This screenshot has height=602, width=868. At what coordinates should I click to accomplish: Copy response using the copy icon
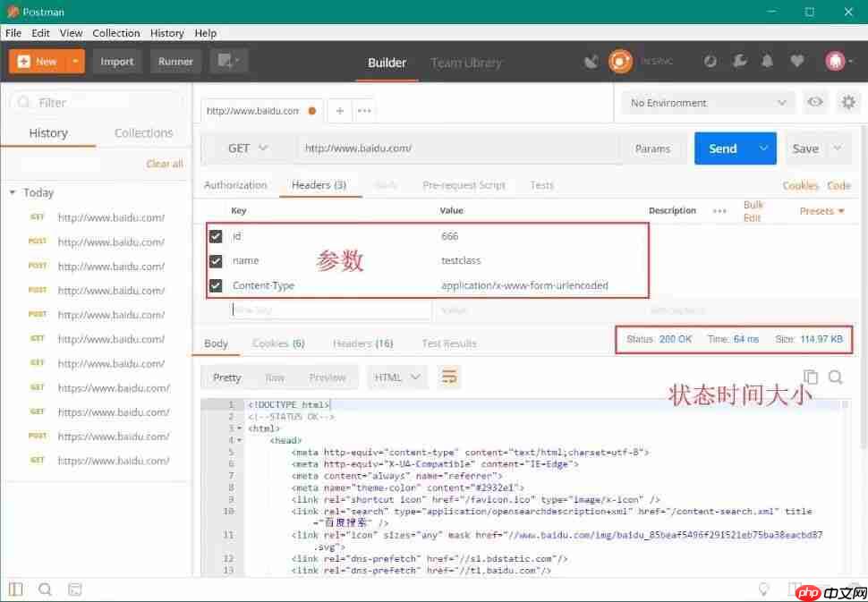(x=810, y=377)
